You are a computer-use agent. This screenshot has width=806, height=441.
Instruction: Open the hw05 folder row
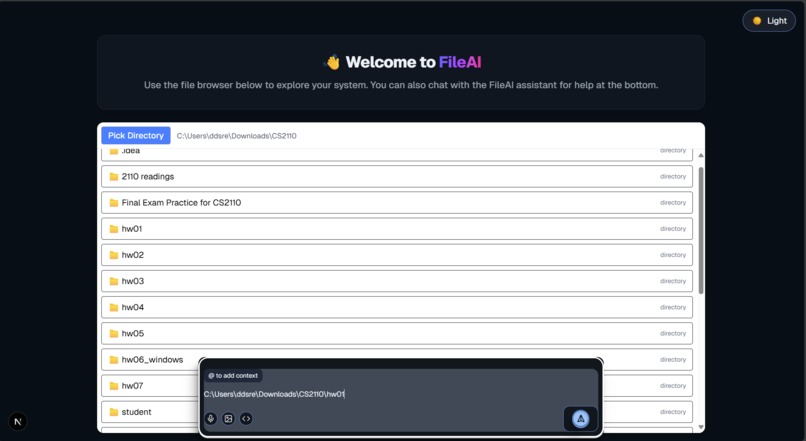coord(397,334)
